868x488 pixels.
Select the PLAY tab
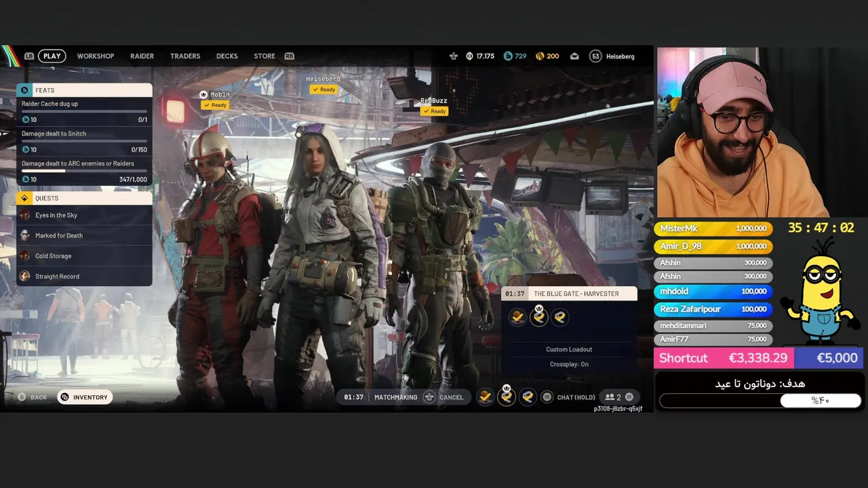pos(52,56)
